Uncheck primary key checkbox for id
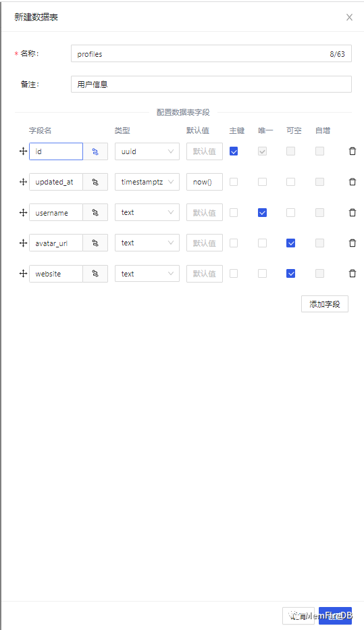Viewport: 364px width, 630px height. tap(234, 151)
